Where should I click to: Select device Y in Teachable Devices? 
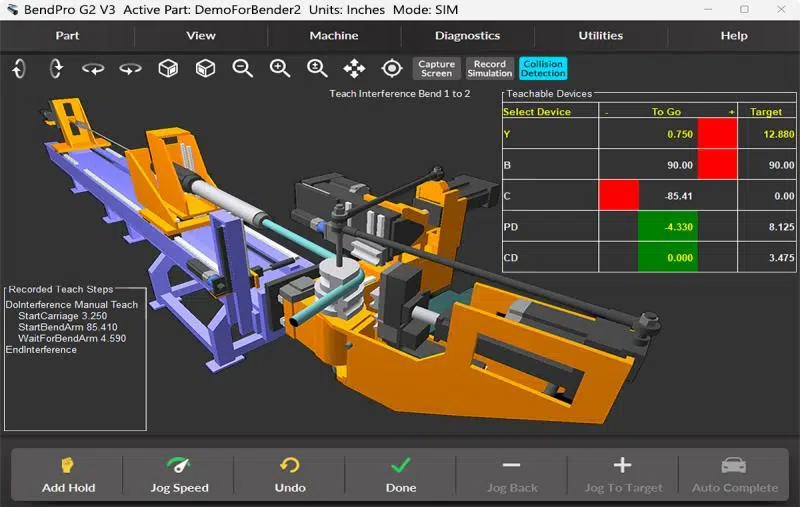tap(550, 134)
